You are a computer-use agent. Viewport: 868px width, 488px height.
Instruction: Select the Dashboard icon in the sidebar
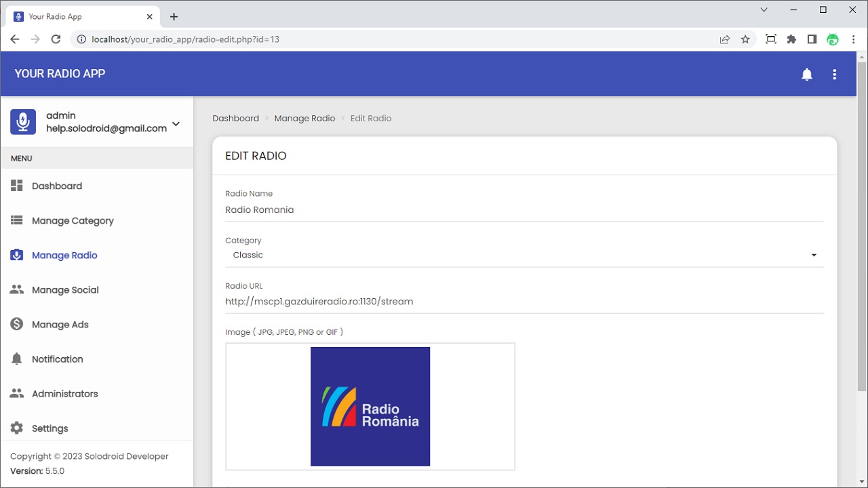point(16,186)
